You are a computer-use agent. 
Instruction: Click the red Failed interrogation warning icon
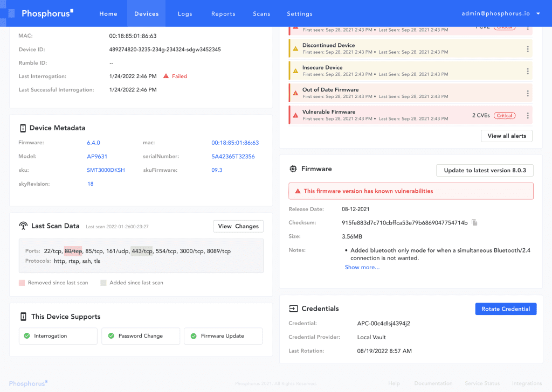166,76
